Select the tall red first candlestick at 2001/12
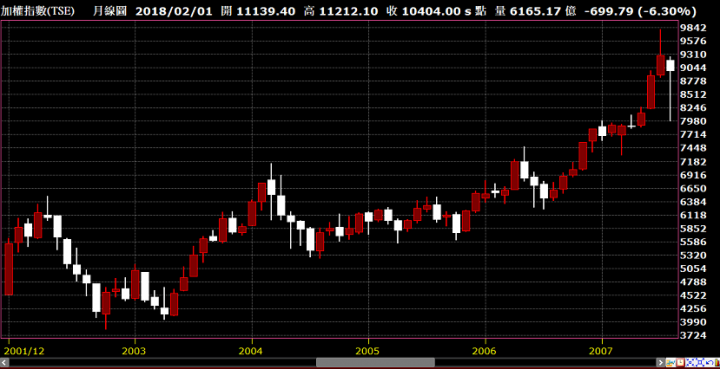The height and width of the screenshot is (369, 720). 9,269
